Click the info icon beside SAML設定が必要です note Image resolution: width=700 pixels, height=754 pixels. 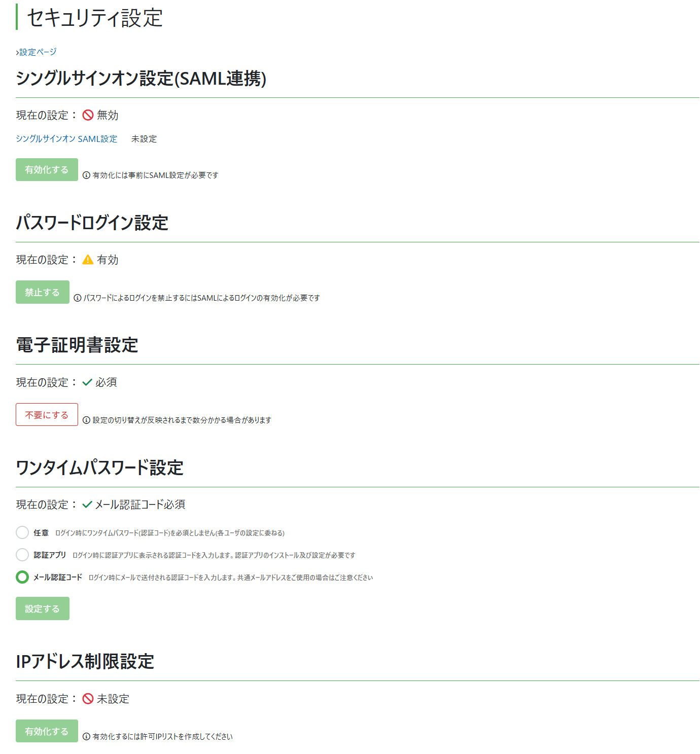(x=86, y=175)
